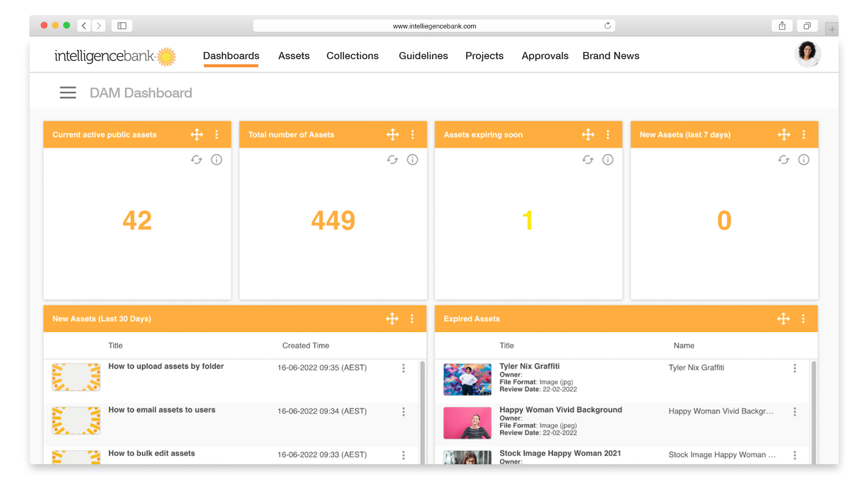Click the Name column header in Expired Assets
The height and width of the screenshot is (488, 868).
point(684,345)
